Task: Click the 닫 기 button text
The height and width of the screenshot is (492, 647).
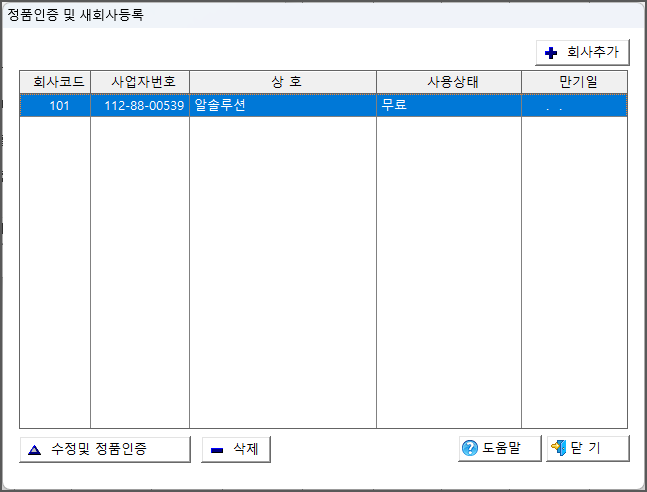Action: [586, 447]
